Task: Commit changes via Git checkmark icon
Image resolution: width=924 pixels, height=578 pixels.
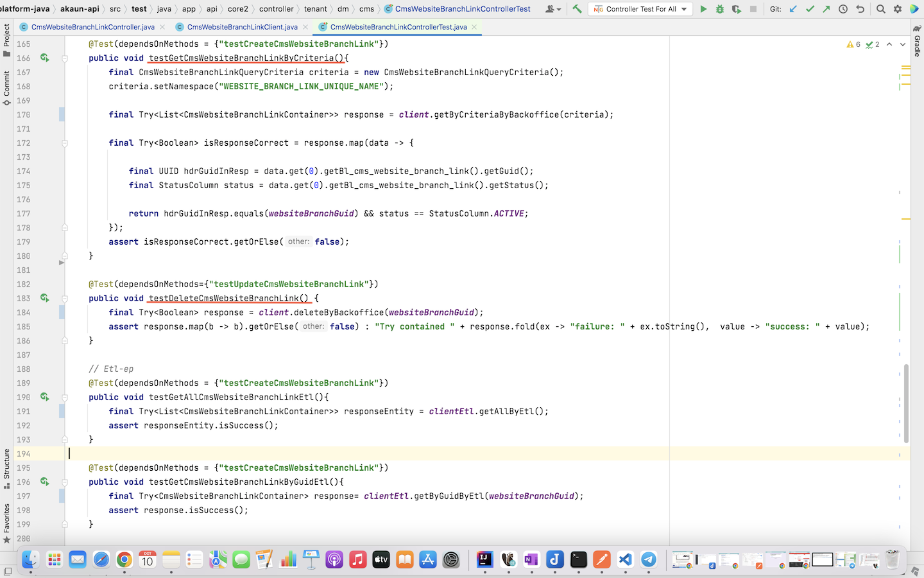Action: [810, 9]
